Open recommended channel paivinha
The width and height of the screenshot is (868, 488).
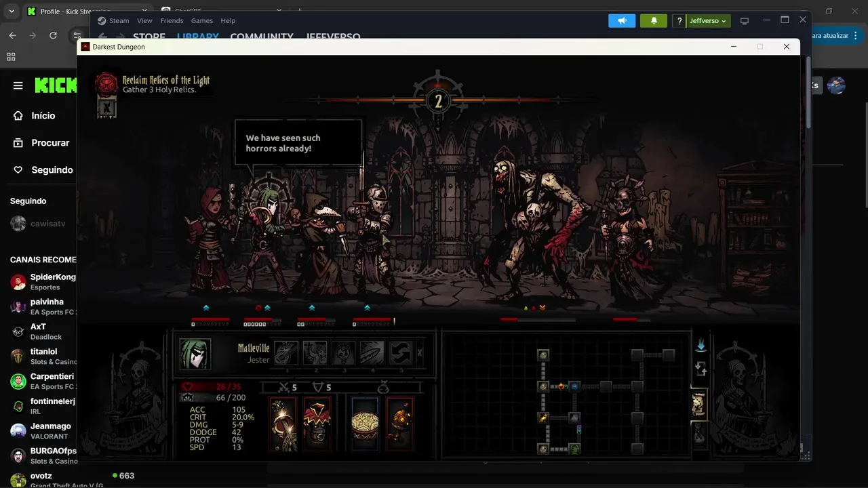(x=42, y=306)
